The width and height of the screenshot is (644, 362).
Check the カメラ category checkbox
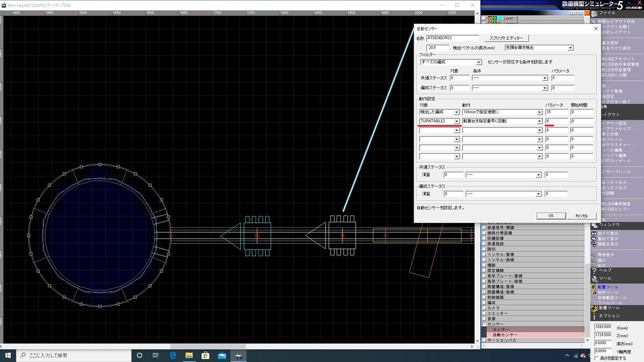[485, 308]
